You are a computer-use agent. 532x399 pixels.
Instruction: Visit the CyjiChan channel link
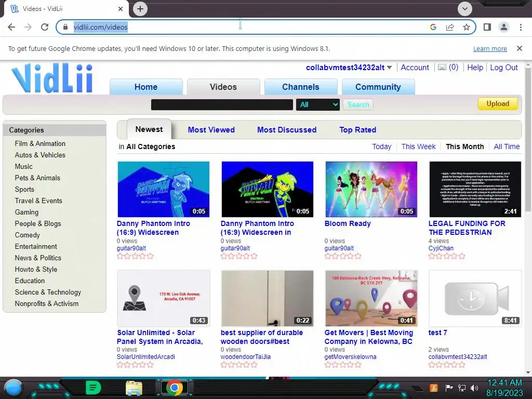[441, 248]
